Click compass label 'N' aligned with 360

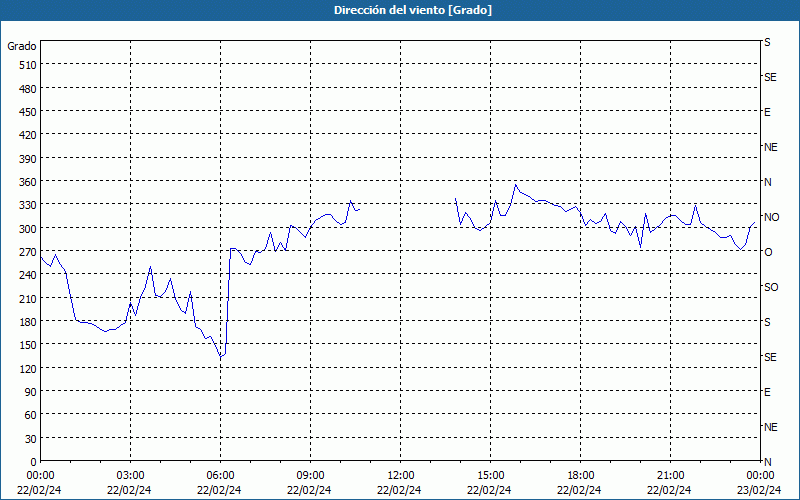pos(768,182)
